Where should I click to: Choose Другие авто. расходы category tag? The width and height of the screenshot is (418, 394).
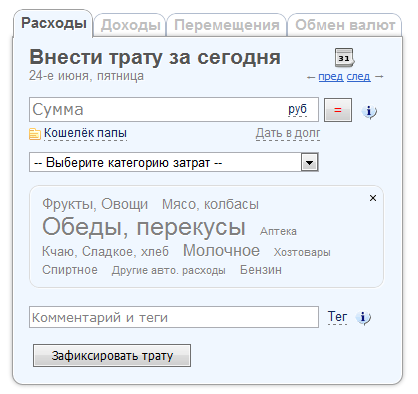(x=169, y=270)
